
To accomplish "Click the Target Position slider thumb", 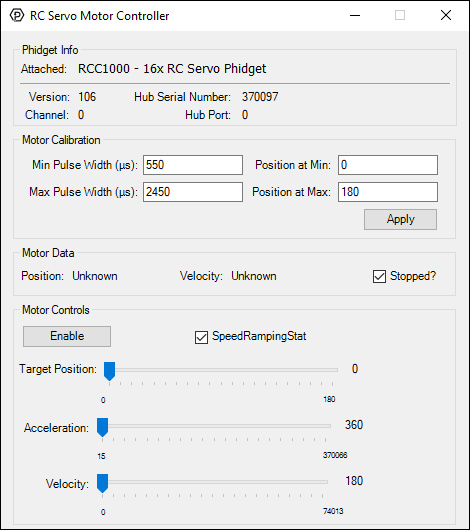I will (x=109, y=371).
